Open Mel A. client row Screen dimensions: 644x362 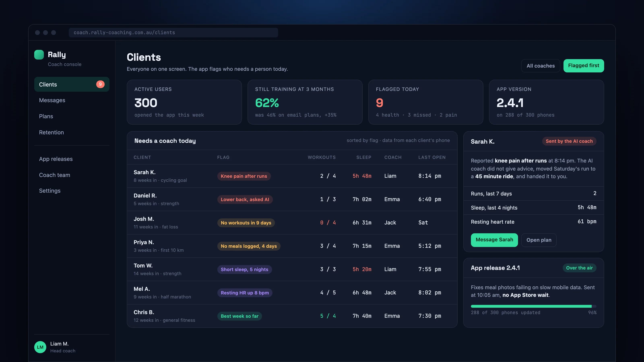[292, 293]
